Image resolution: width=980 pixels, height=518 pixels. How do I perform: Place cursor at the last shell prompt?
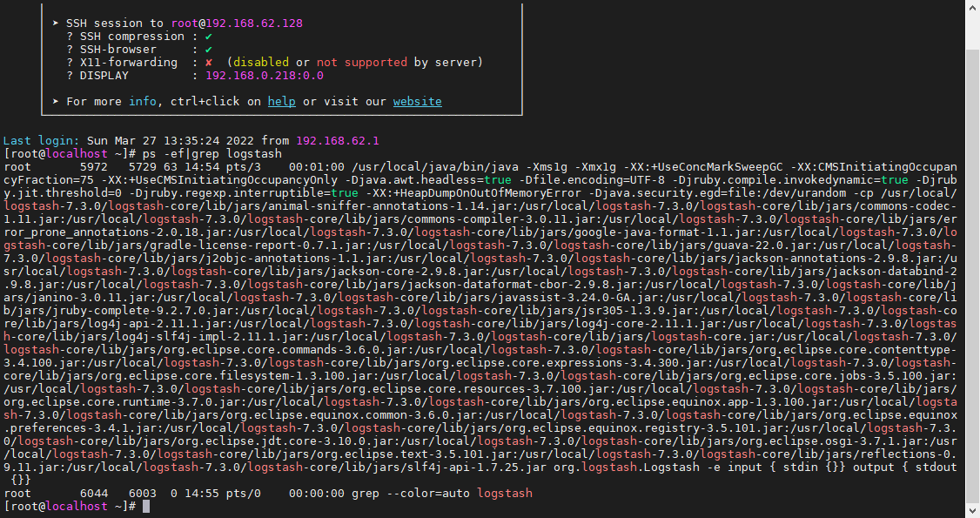point(146,506)
